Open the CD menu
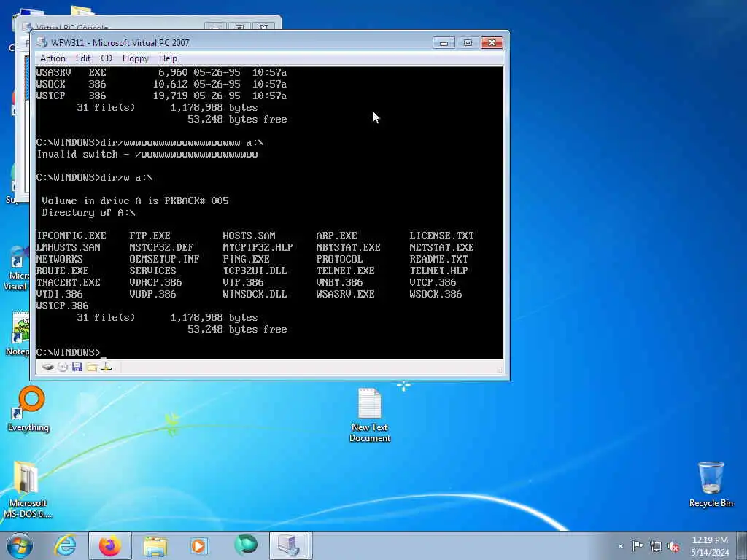Viewport: 747px width, 560px height. click(107, 58)
